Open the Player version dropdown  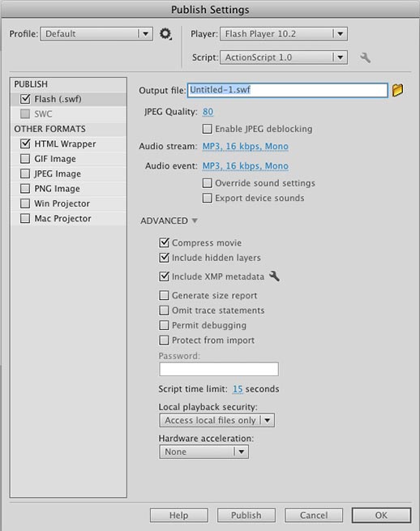[x=284, y=34]
